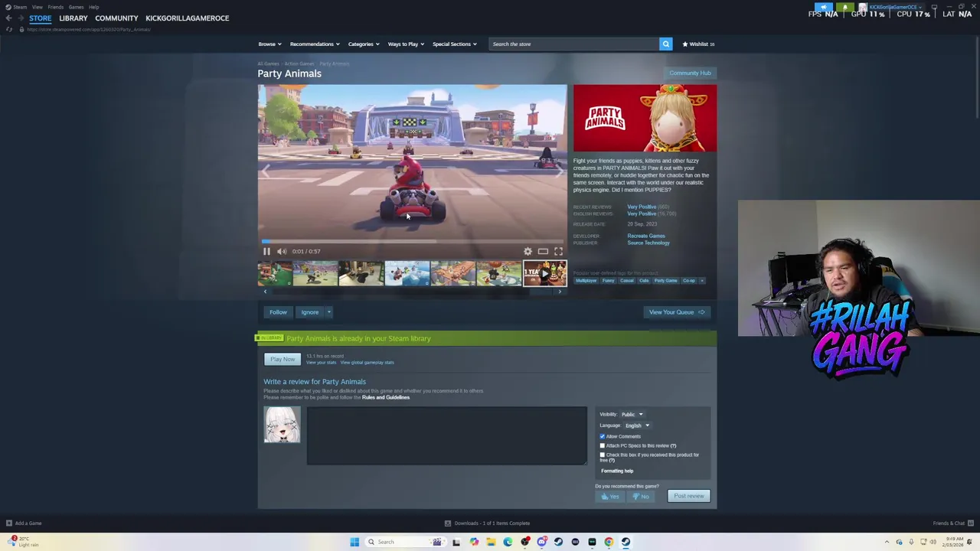Open Discord from the taskbar
Image resolution: width=980 pixels, height=551 pixels.
click(542, 542)
